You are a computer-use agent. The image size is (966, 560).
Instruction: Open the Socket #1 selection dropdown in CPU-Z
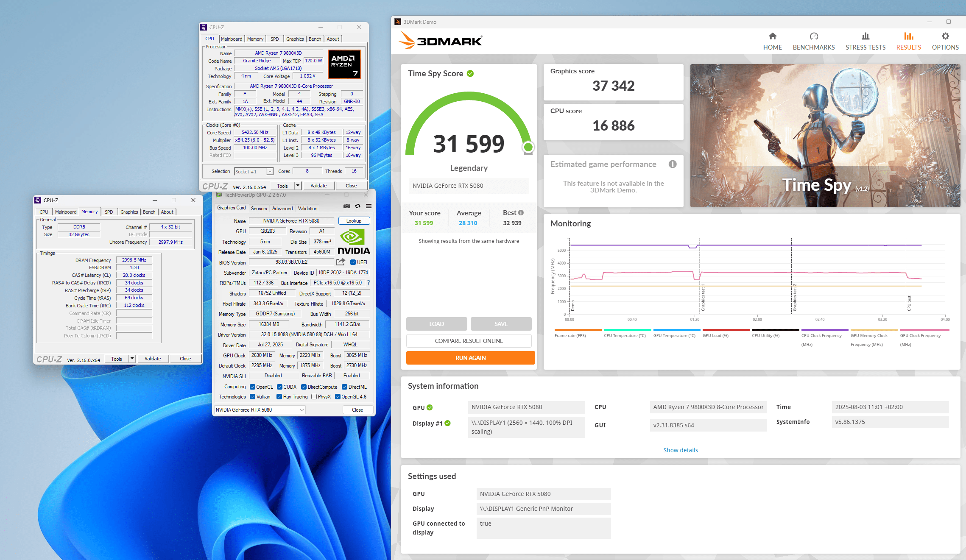tap(254, 171)
